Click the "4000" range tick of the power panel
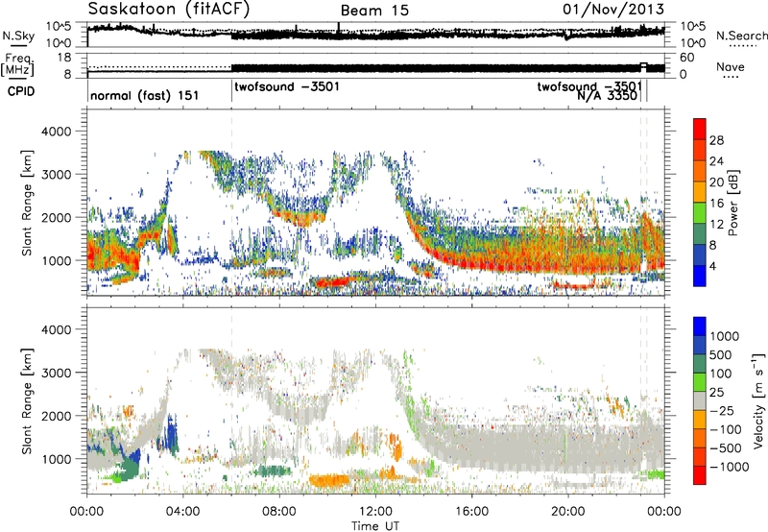The width and height of the screenshot is (768, 532). click(x=56, y=132)
